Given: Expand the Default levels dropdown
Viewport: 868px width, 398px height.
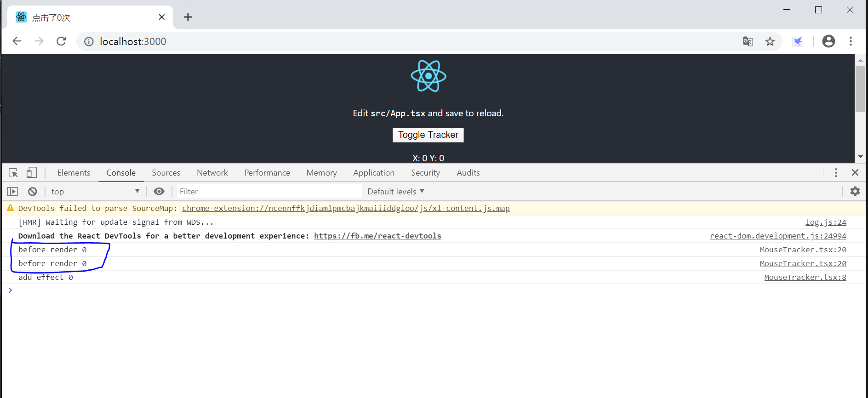Looking at the screenshot, I should pyautogui.click(x=396, y=192).
